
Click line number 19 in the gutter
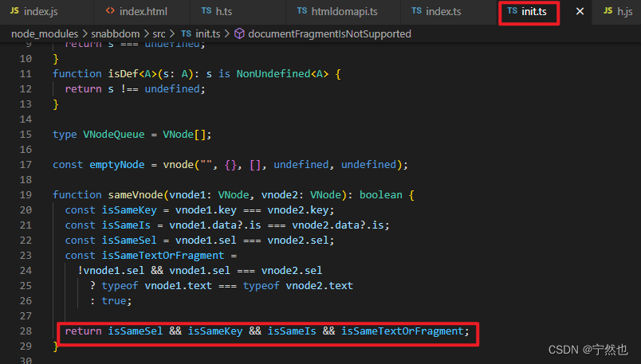tap(26, 195)
